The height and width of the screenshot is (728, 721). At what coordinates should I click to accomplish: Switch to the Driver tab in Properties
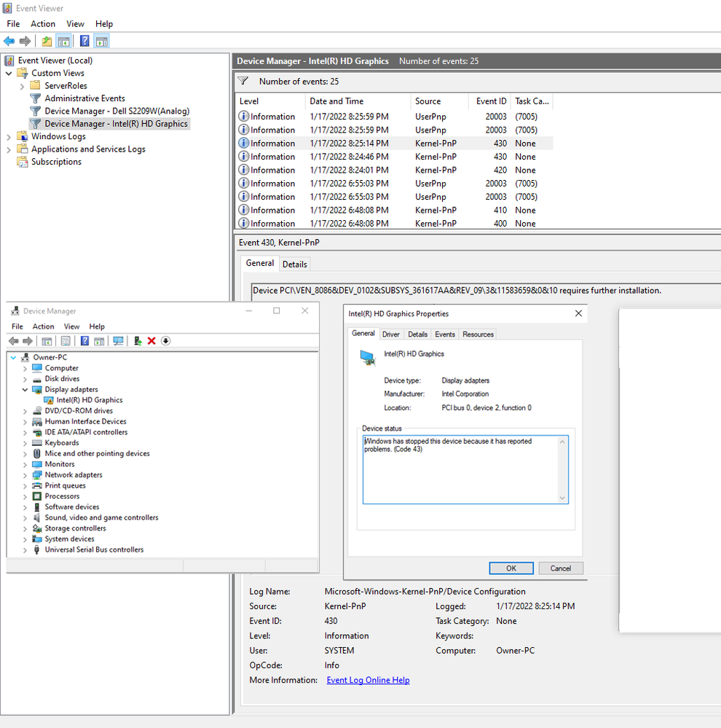(x=390, y=334)
